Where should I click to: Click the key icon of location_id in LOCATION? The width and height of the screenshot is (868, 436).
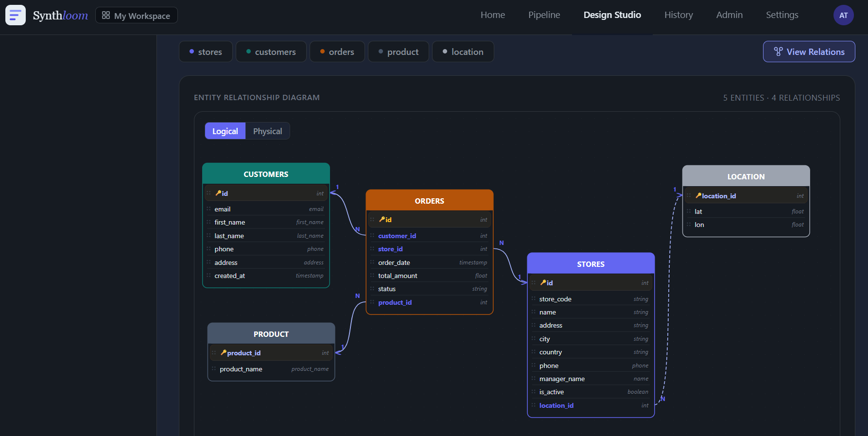pos(698,195)
